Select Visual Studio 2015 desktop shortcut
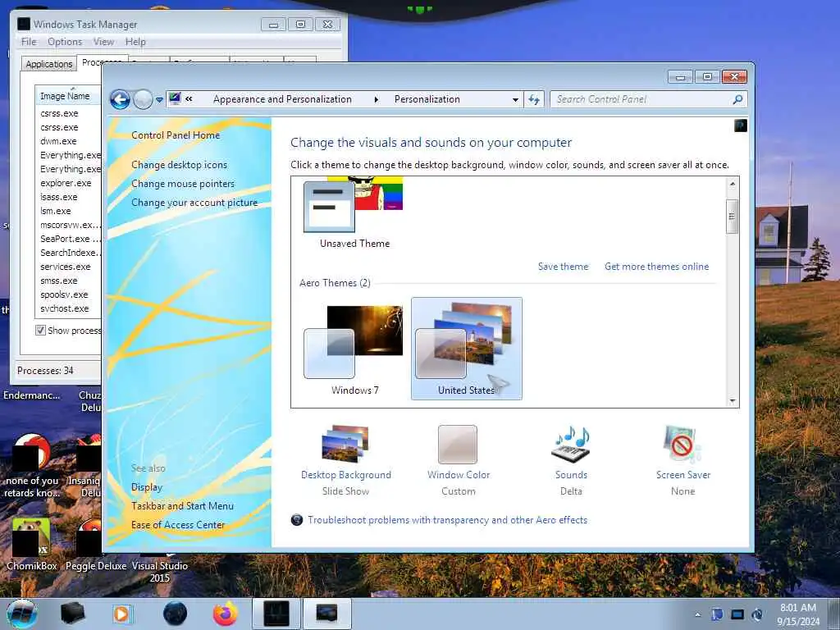This screenshot has width=840, height=630. tap(160, 571)
